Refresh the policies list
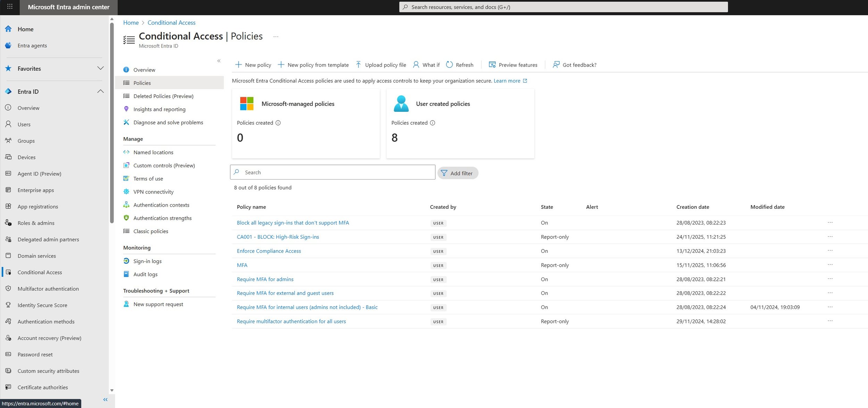 click(460, 65)
